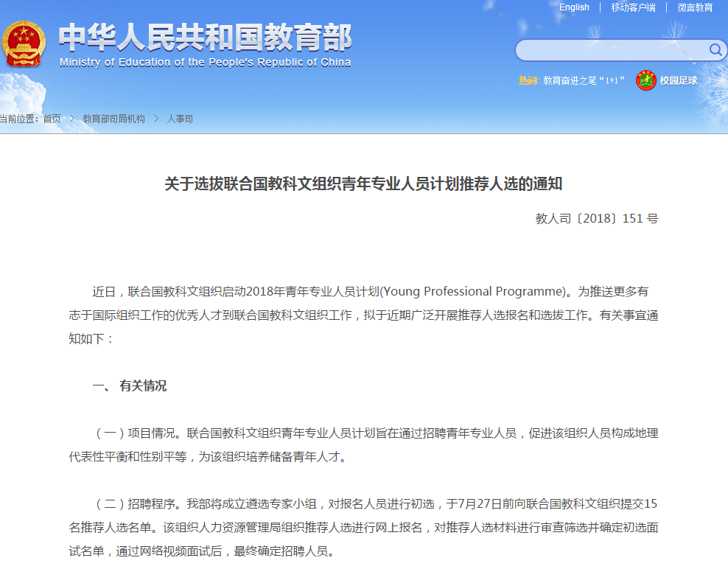Click the national emblem logo
728x569 pixels.
point(24,44)
